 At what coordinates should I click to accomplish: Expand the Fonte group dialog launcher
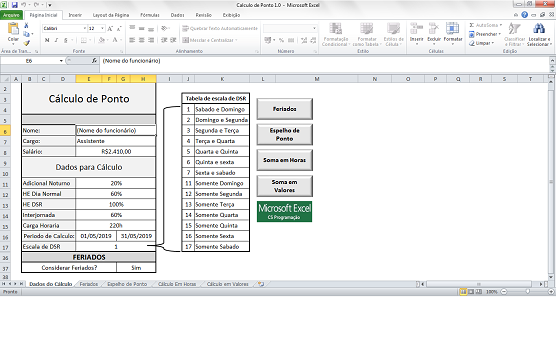(122, 51)
